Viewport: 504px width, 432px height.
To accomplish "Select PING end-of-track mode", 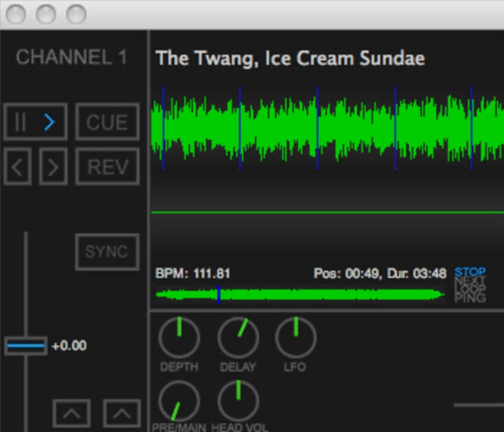I will 470,298.
